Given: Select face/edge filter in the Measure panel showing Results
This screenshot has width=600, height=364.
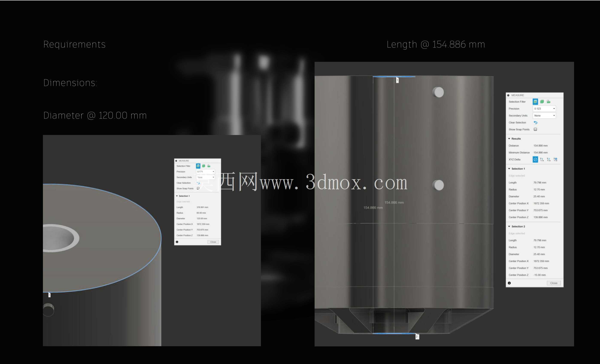Looking at the screenshot, I should click(535, 102).
